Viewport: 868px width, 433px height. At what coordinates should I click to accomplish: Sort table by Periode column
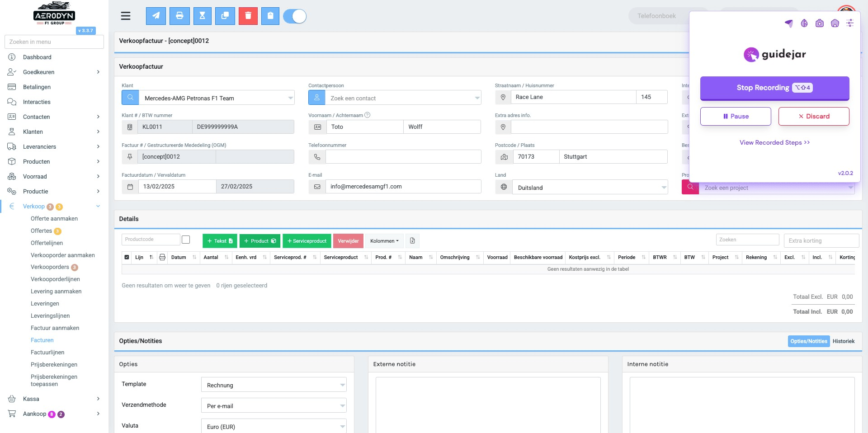632,257
